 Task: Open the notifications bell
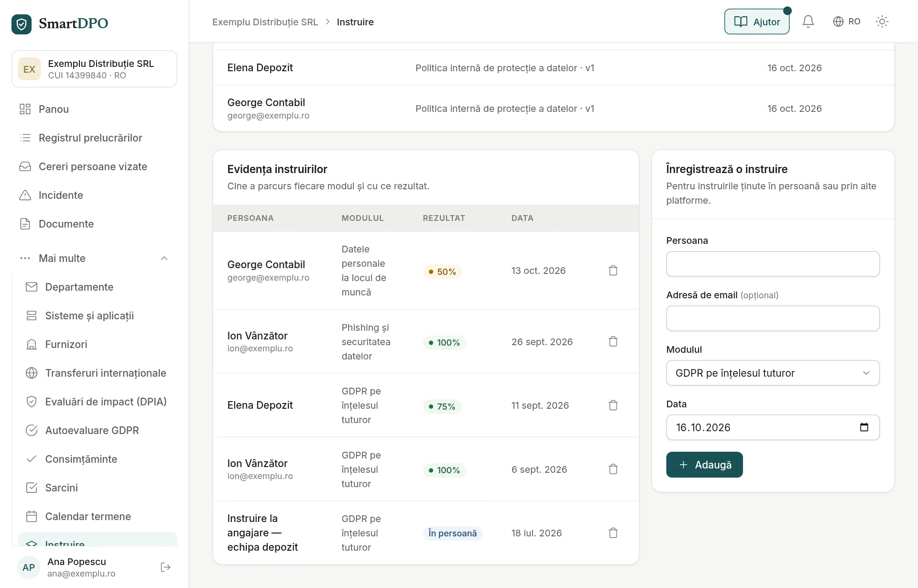pyautogui.click(x=808, y=22)
